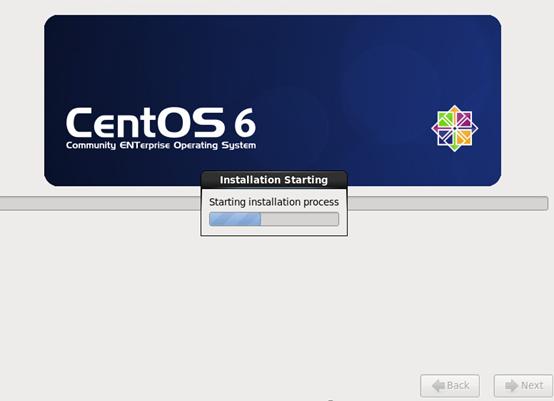Click the Installation Starting dialog title
This screenshot has width=554, height=401.
pyautogui.click(x=274, y=180)
